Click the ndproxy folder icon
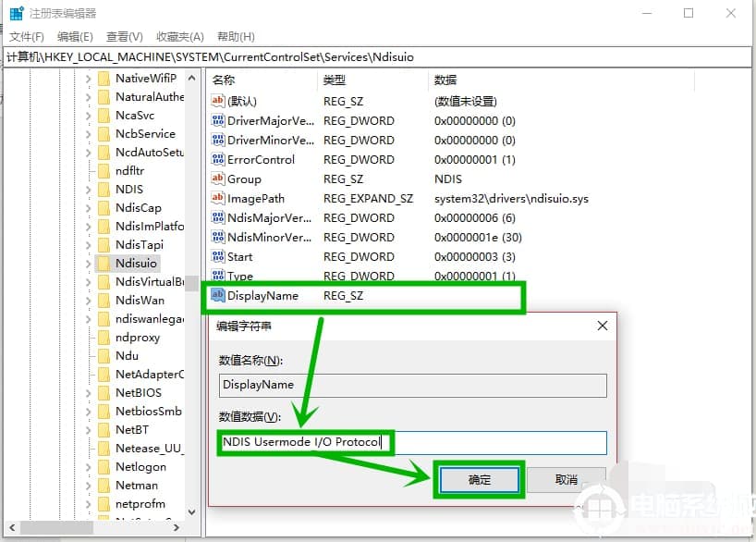Viewport: 756px width, 542px height. coord(104,338)
